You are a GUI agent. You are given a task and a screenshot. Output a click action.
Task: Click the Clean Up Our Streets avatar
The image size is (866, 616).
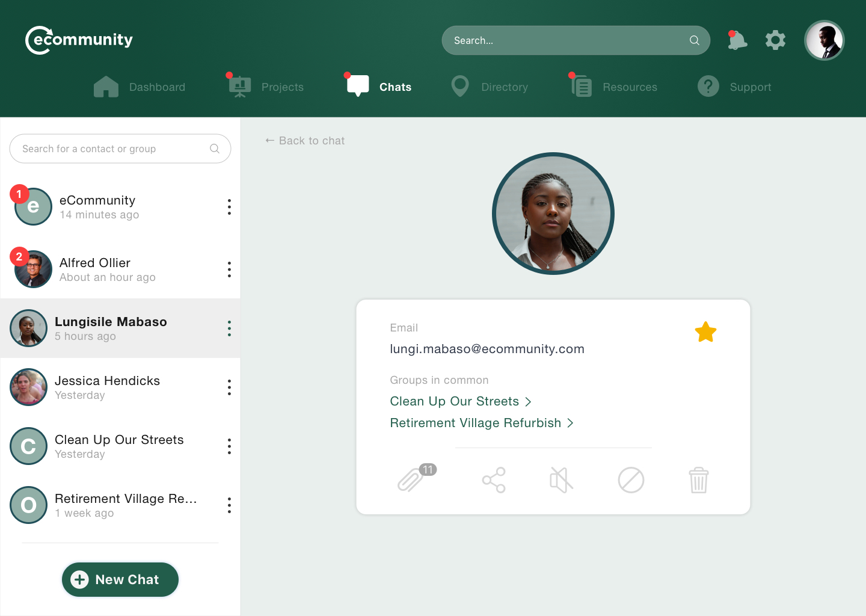pyautogui.click(x=28, y=446)
